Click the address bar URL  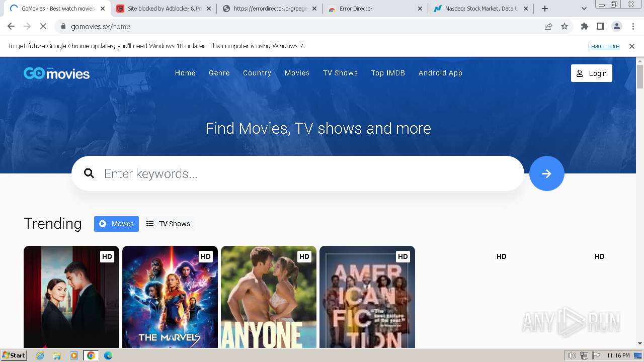pos(101,27)
